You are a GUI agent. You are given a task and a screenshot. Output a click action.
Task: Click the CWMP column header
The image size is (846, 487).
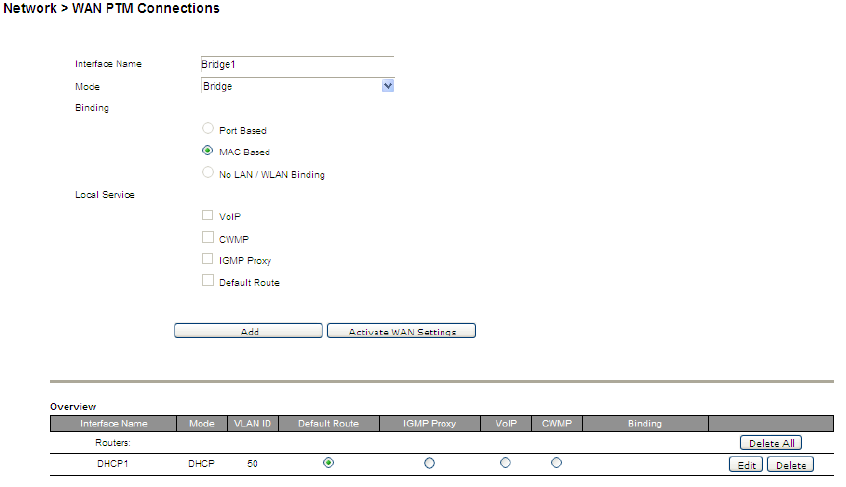(x=557, y=423)
